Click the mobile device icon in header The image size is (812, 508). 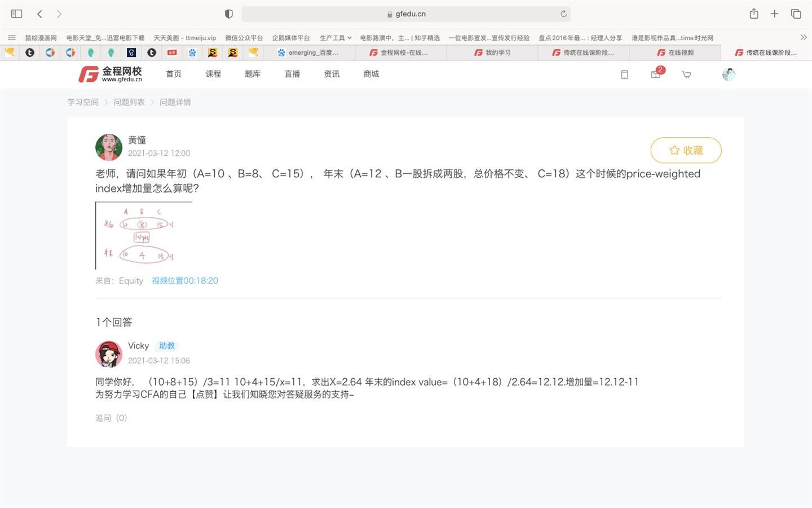[x=624, y=74]
